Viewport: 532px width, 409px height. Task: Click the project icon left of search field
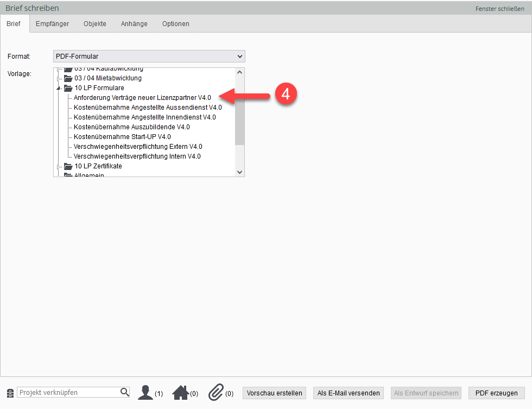10,393
